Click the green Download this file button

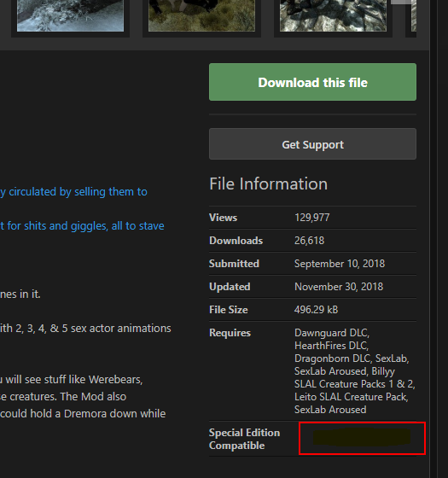(x=312, y=82)
